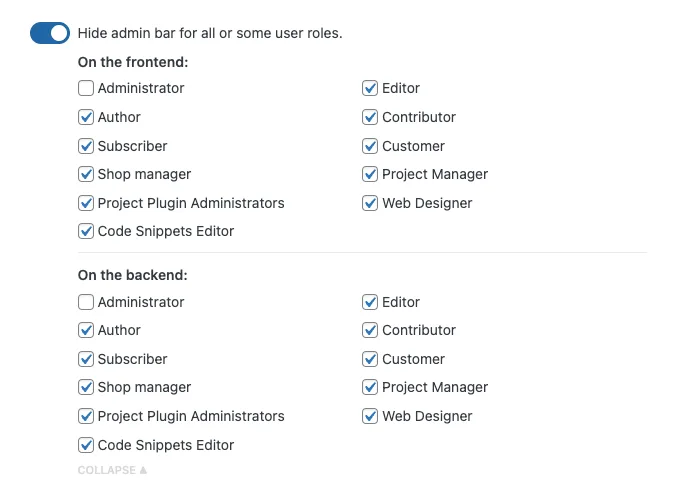Viewport: 675px width, 503px height.
Task: Uncheck backend Web Designer checkbox
Action: [370, 416]
